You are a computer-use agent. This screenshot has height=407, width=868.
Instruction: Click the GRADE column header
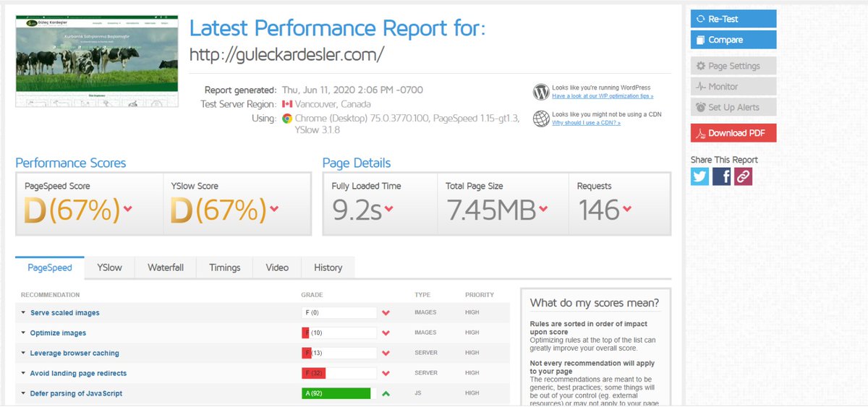tap(312, 295)
